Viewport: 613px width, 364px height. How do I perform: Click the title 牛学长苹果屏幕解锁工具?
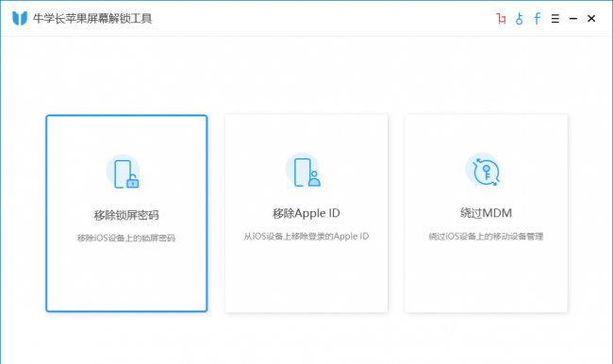92,18
